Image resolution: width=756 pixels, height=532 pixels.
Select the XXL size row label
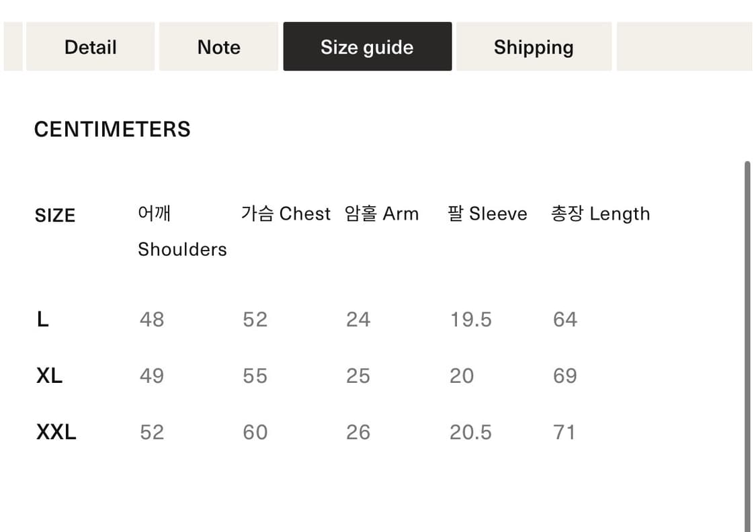coord(55,432)
